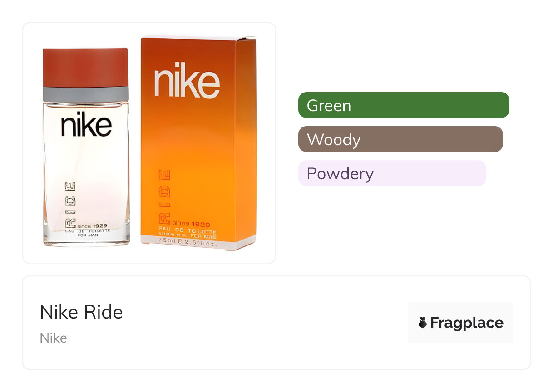Select the Woody scent accord bar
Screen dimensions: 553x392
[x=400, y=139]
